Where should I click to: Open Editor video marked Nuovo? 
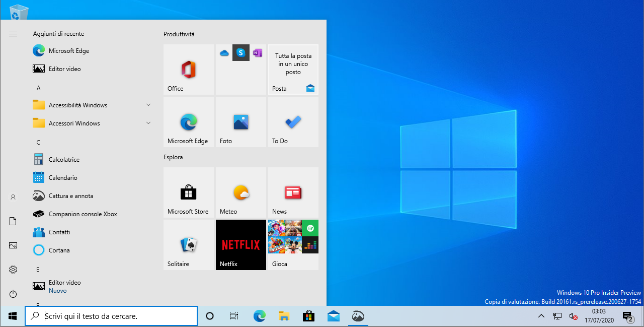pos(92,287)
